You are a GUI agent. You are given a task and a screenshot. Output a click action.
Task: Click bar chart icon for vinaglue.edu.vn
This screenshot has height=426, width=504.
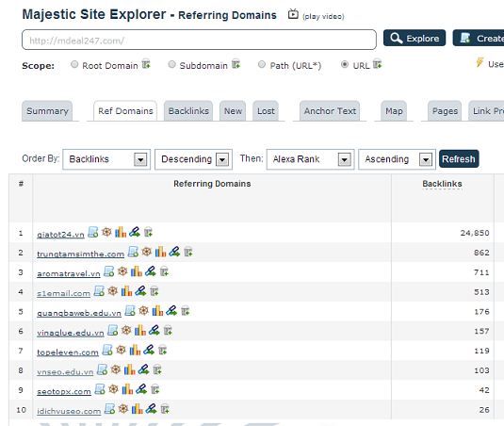(139, 330)
